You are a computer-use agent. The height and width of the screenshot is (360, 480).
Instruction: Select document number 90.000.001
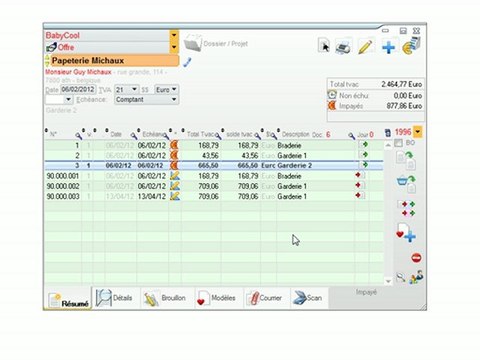pos(63,176)
